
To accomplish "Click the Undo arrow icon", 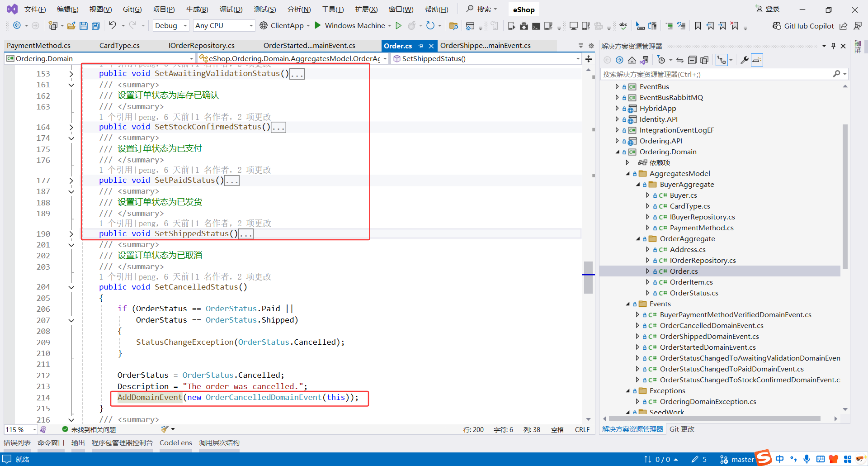I will click(x=113, y=25).
